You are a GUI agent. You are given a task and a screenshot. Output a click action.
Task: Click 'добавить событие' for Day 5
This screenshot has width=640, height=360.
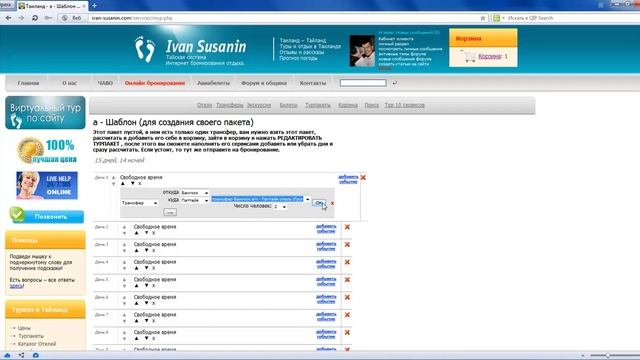pos(326,281)
